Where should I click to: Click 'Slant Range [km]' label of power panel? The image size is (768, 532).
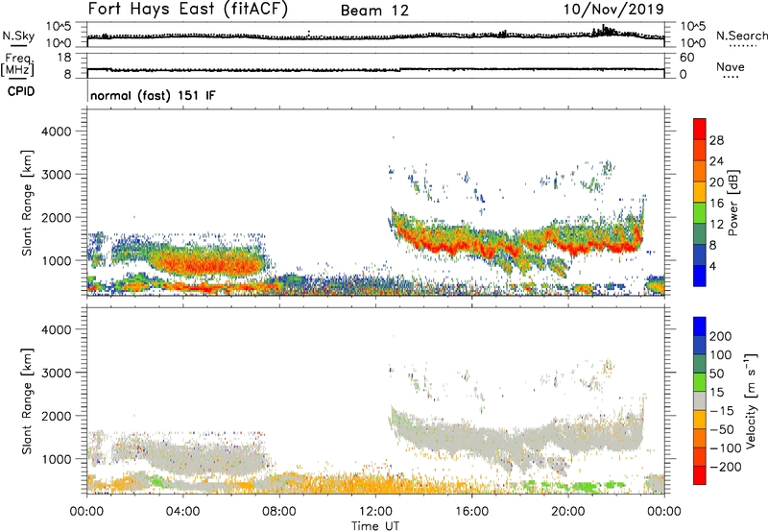point(27,204)
